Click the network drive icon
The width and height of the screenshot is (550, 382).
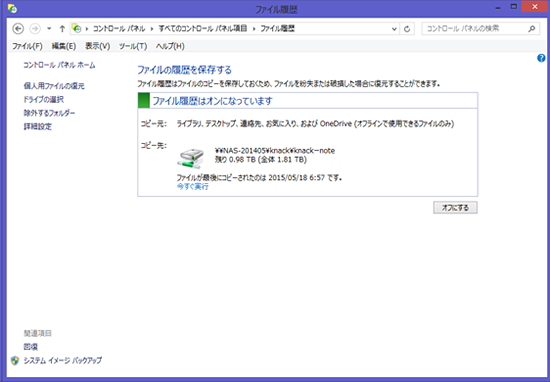pyautogui.click(x=190, y=158)
